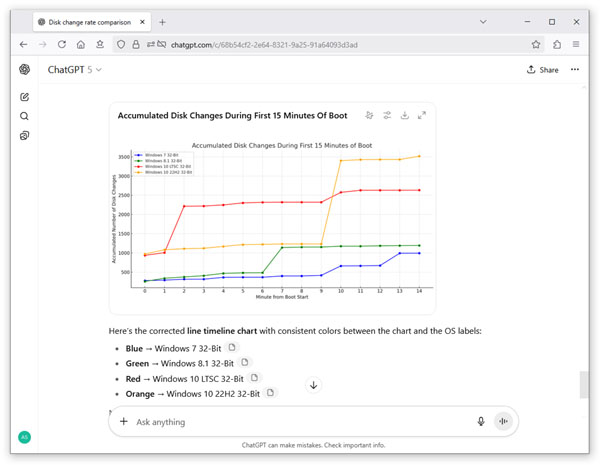
Task: Click the disk changes line chart image
Action: [273, 220]
